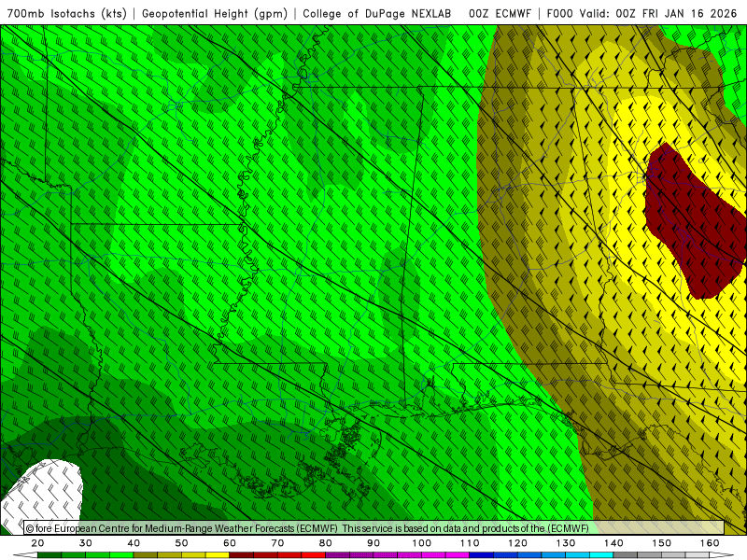Click the "College of DuPage NEXLAB" label
The height and width of the screenshot is (560, 747).
click(x=377, y=13)
